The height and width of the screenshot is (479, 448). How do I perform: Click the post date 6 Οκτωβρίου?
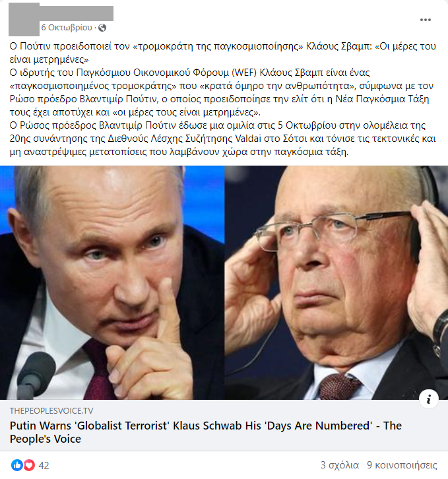pyautogui.click(x=67, y=28)
